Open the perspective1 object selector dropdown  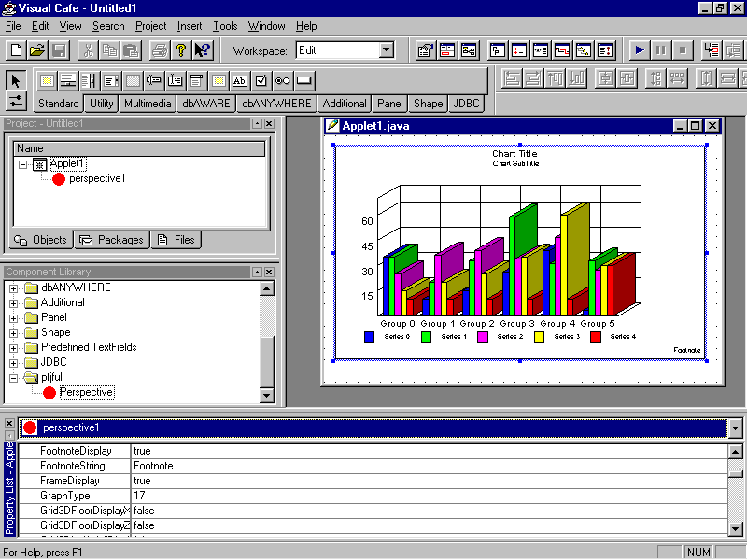[735, 427]
